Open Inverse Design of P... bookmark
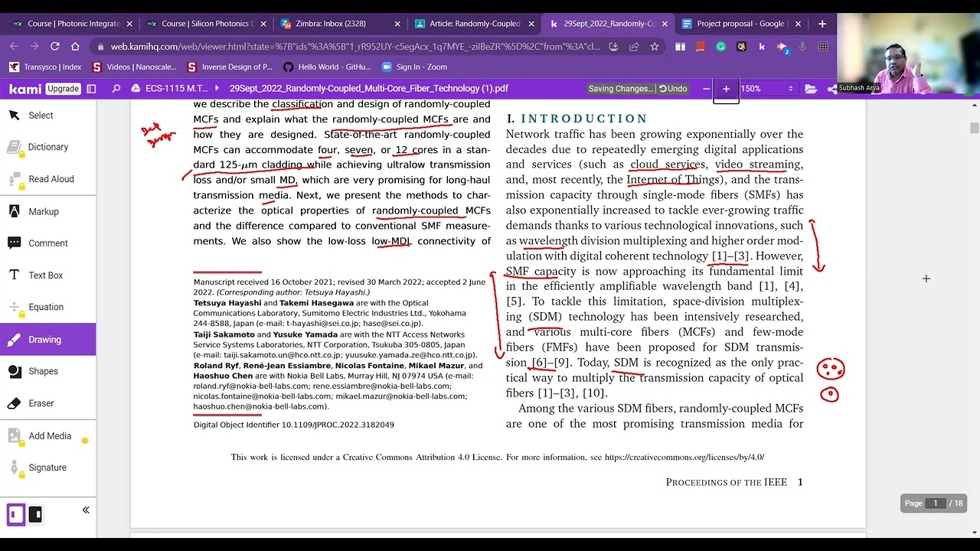This screenshot has width=980, height=551. [x=230, y=67]
